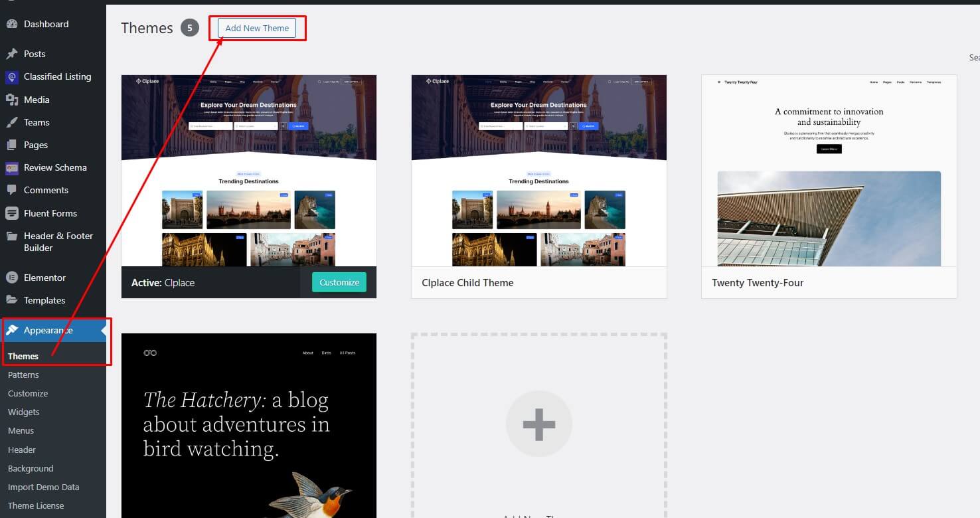Select the active Clplace theme screenshot
The height and width of the screenshot is (518, 980).
[249, 171]
